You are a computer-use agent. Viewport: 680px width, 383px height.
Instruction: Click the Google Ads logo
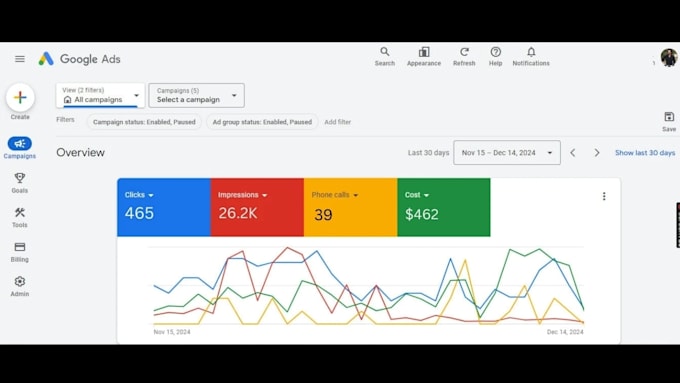pos(79,59)
